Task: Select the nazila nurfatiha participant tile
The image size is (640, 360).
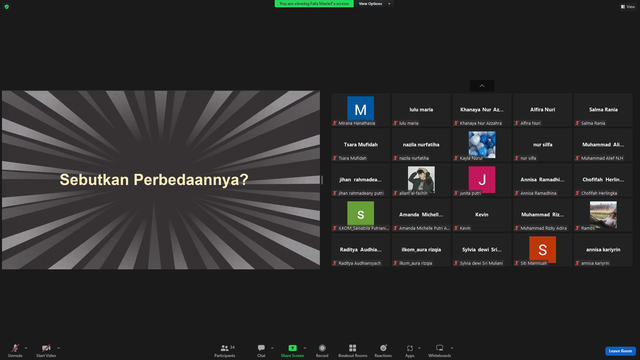Action: coord(421,144)
